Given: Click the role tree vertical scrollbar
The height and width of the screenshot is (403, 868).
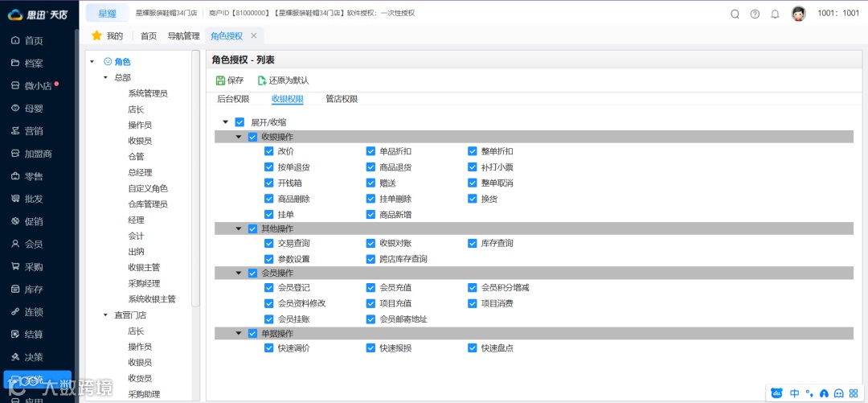Looking at the screenshot, I should click(195, 178).
